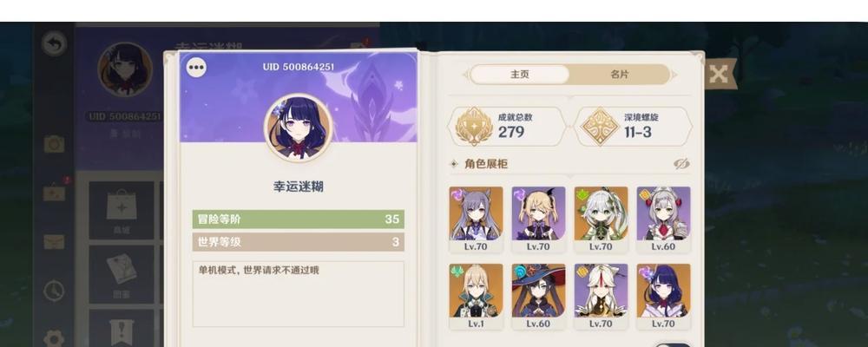
Task: Open the clock icon in left sidebar
Action: point(54,291)
